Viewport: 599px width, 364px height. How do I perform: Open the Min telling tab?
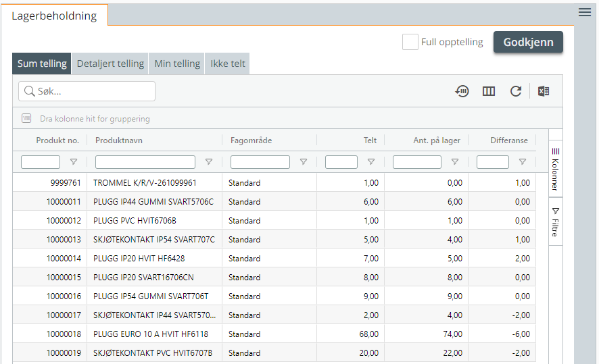coord(177,63)
